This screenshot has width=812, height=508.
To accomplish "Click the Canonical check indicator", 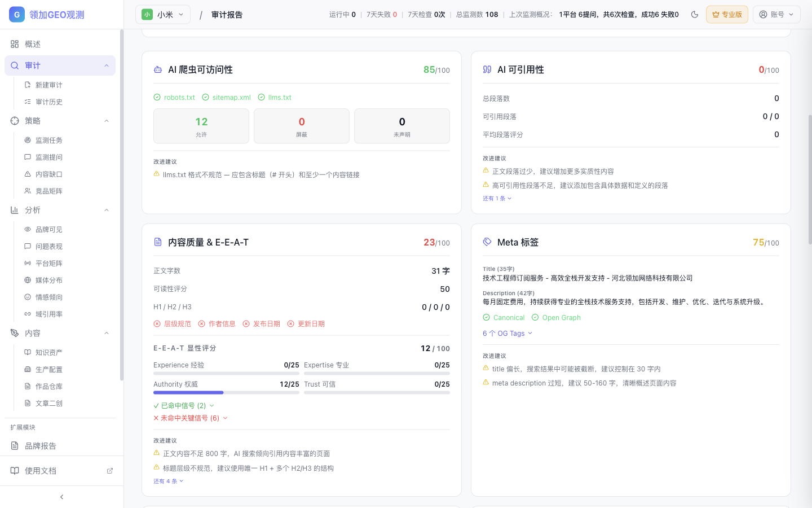I will (504, 317).
